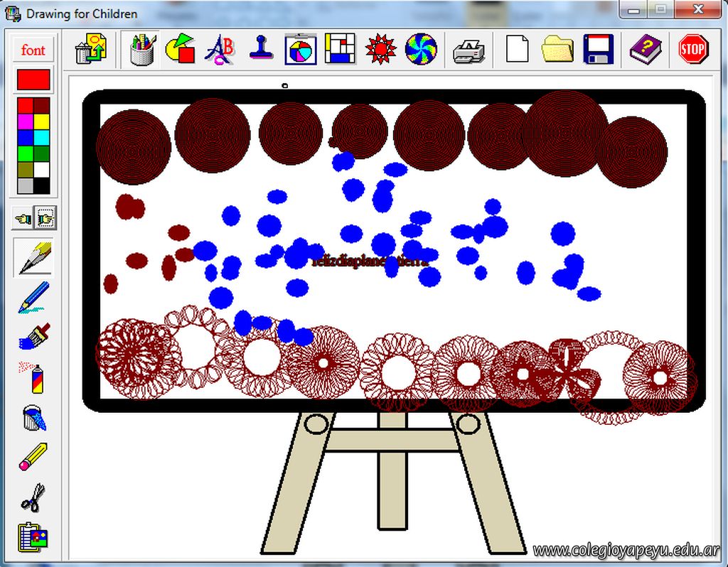
Task: Pick the spray can tool
Action: coord(33,377)
